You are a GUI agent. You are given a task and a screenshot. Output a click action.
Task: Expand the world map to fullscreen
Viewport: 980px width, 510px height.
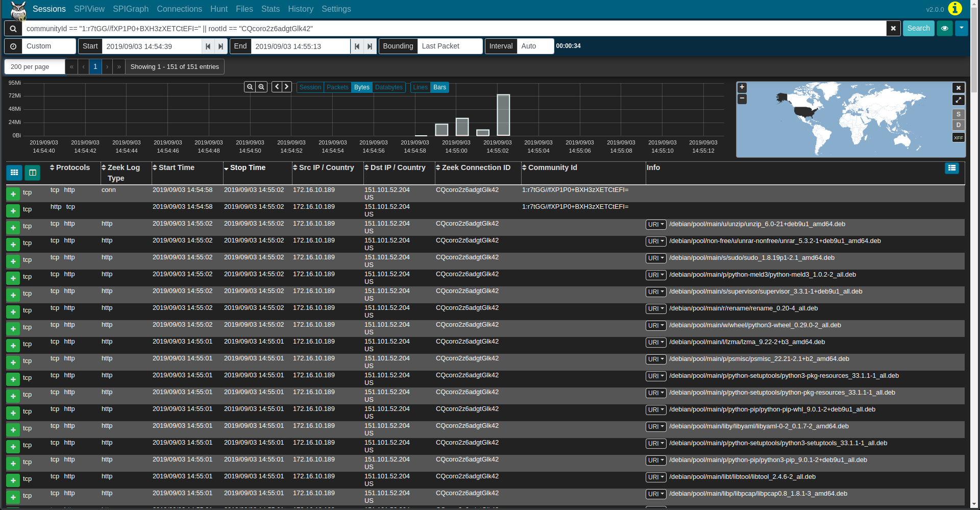(x=958, y=100)
